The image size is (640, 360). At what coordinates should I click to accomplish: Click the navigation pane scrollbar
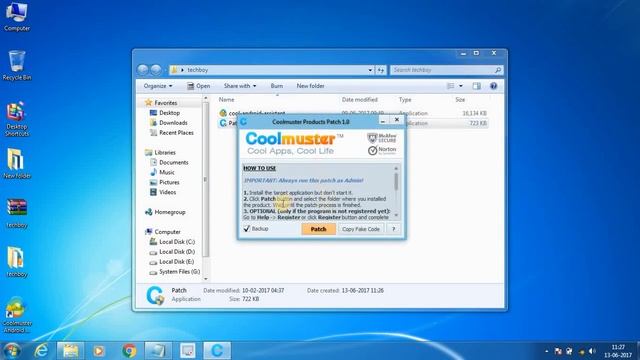click(205, 180)
